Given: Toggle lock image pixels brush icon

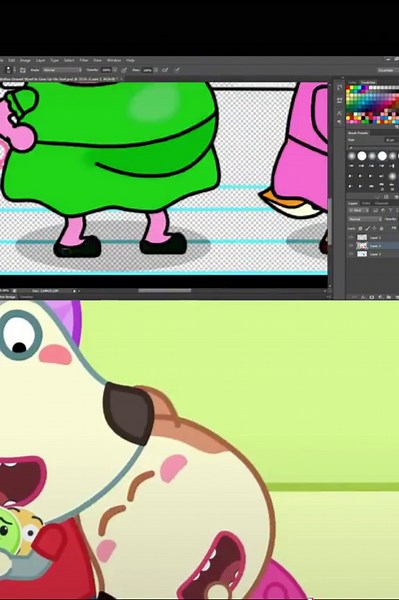Looking at the screenshot, I should point(368,228).
